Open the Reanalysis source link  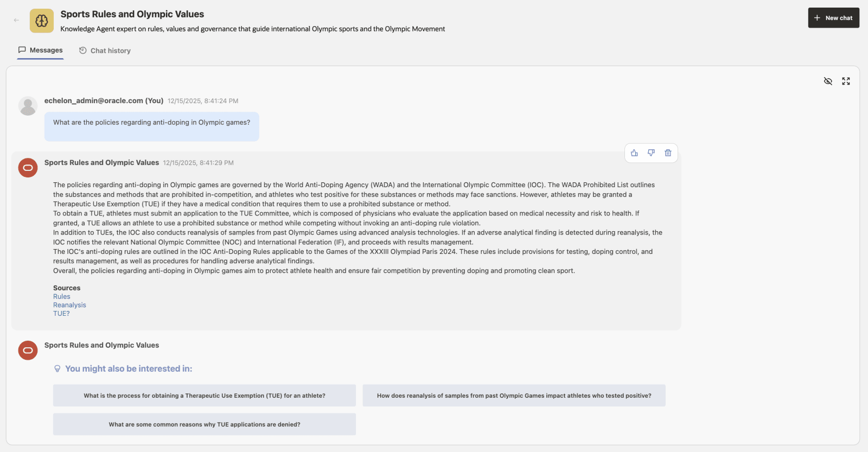click(69, 304)
